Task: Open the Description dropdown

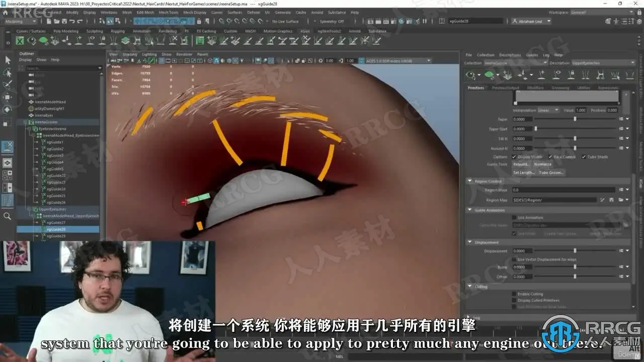Action: 604,63
